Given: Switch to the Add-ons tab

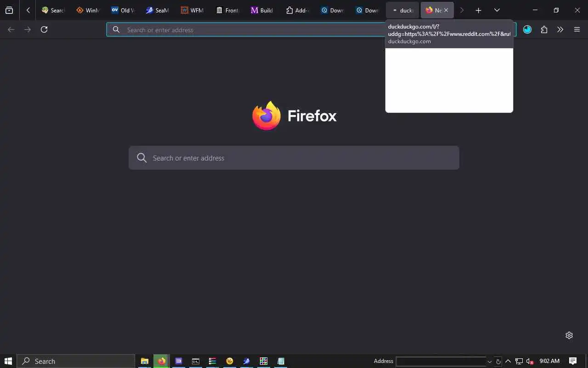Looking at the screenshot, I should 297,10.
